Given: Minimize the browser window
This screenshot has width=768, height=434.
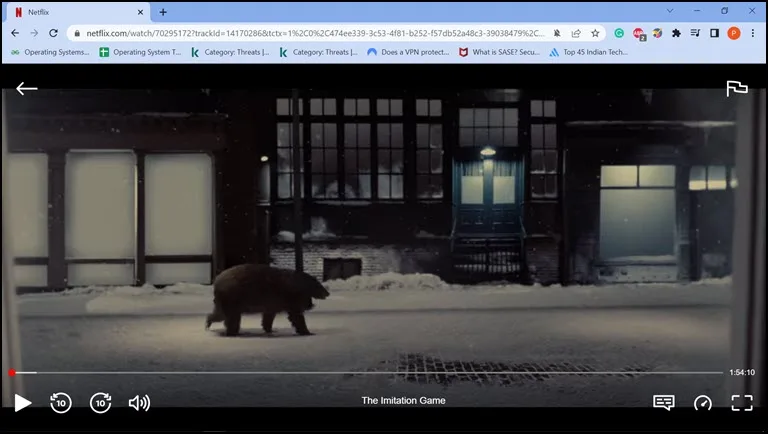Looking at the screenshot, I should click(x=697, y=11).
